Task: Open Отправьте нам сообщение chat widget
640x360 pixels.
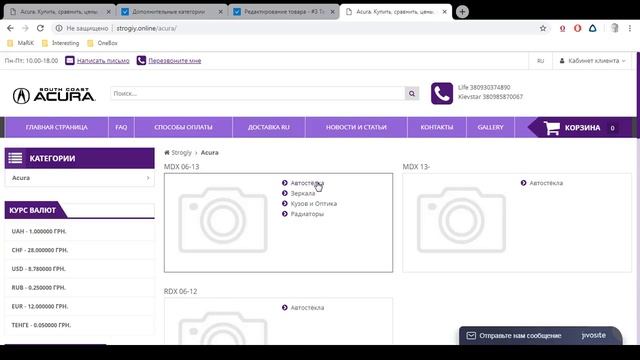Action: (540, 336)
